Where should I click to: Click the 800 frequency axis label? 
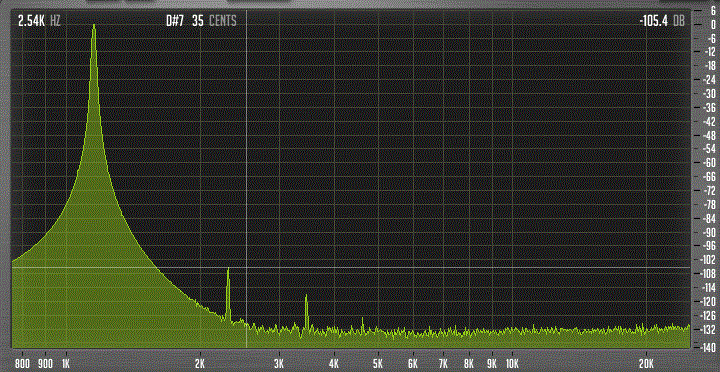coord(22,364)
